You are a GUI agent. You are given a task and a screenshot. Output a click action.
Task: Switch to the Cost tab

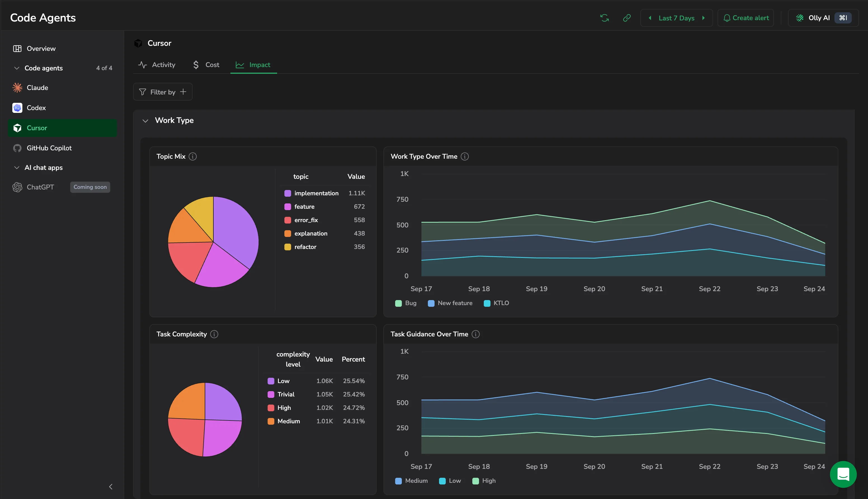coord(206,65)
